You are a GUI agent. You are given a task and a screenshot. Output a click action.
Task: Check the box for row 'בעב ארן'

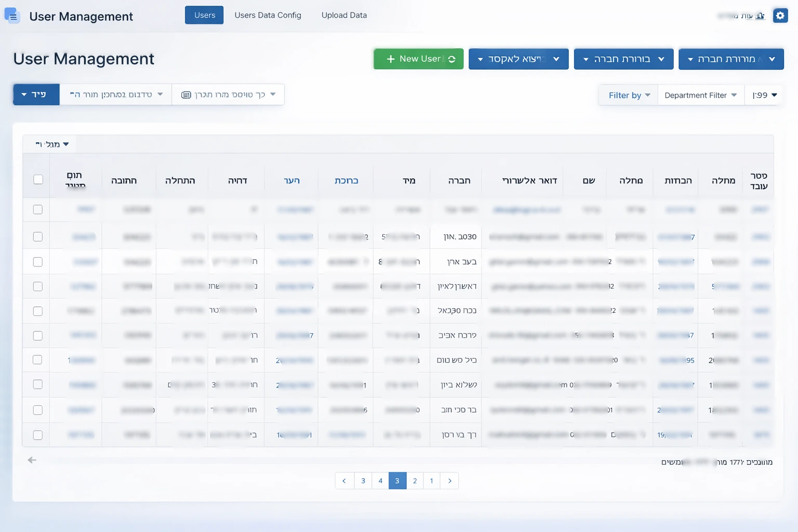click(38, 261)
